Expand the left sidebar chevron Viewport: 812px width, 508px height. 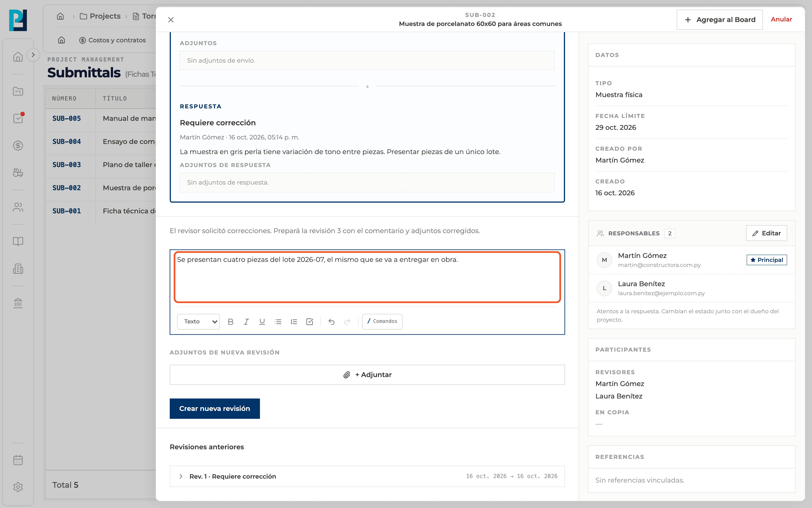(x=33, y=55)
